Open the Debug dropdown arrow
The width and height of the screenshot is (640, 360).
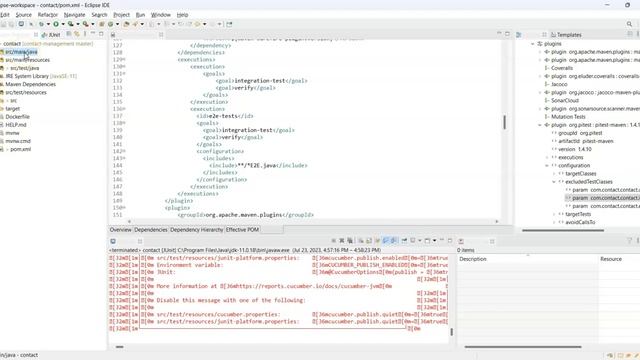tap(48, 24)
